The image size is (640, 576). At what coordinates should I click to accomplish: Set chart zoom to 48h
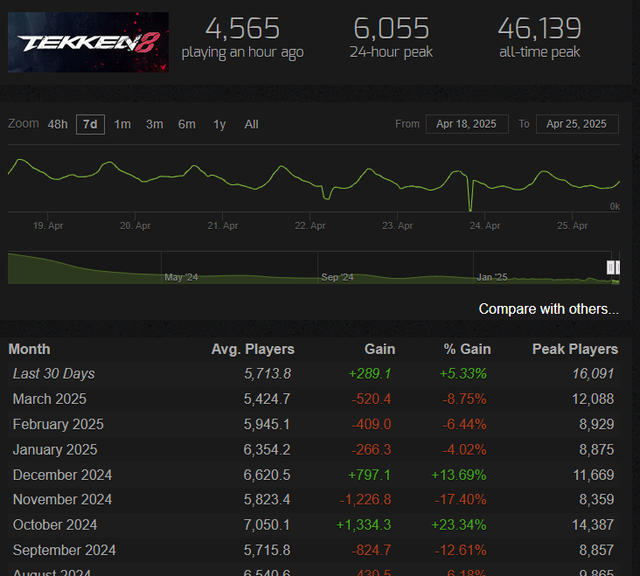(58, 125)
